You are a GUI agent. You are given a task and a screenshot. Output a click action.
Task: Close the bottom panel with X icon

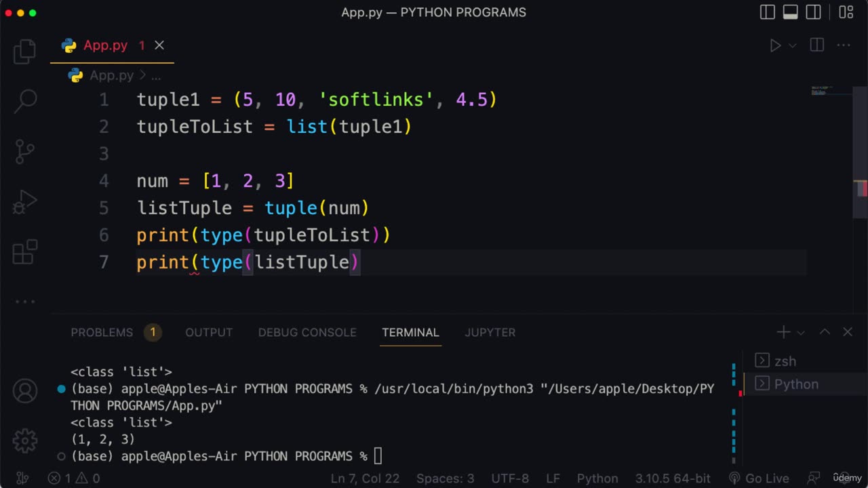[848, 332]
